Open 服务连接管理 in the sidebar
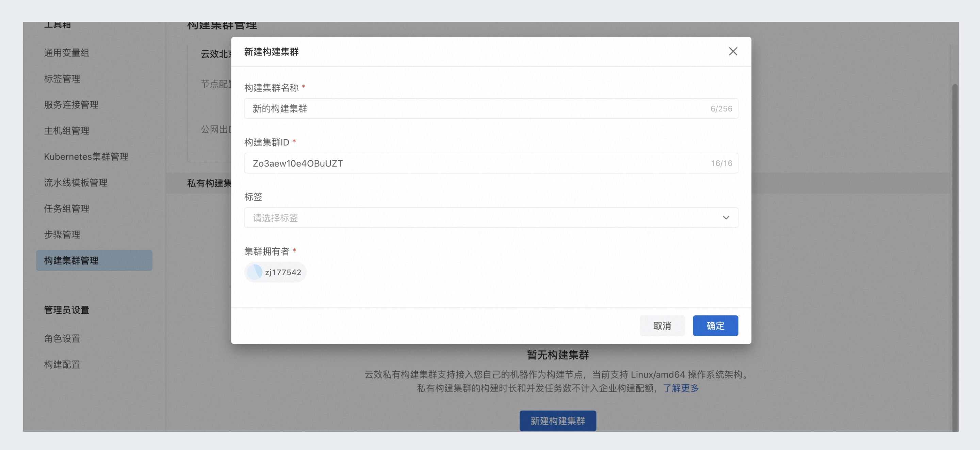Viewport: 980px width, 450px height. (x=71, y=105)
